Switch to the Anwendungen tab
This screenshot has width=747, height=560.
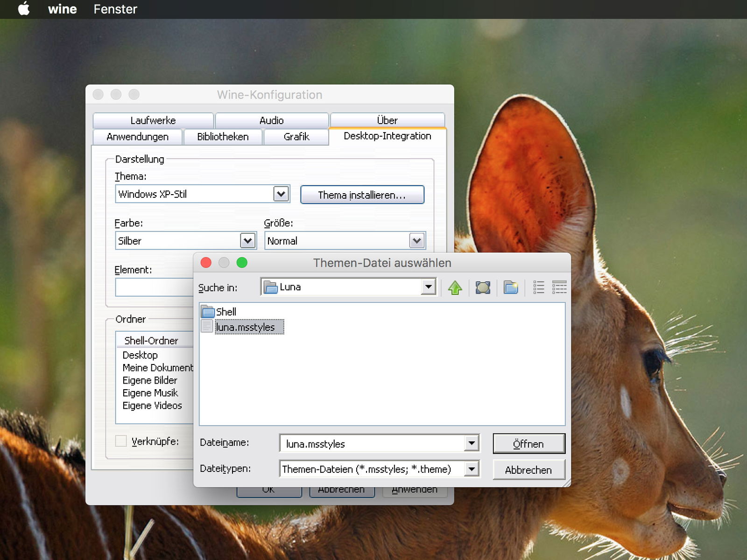[x=138, y=137]
